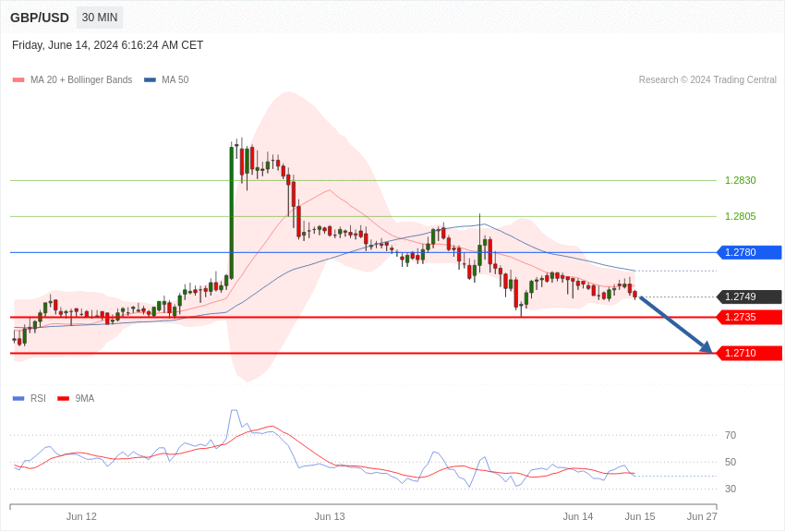Click the Jun 14 date axis label

[x=578, y=516]
